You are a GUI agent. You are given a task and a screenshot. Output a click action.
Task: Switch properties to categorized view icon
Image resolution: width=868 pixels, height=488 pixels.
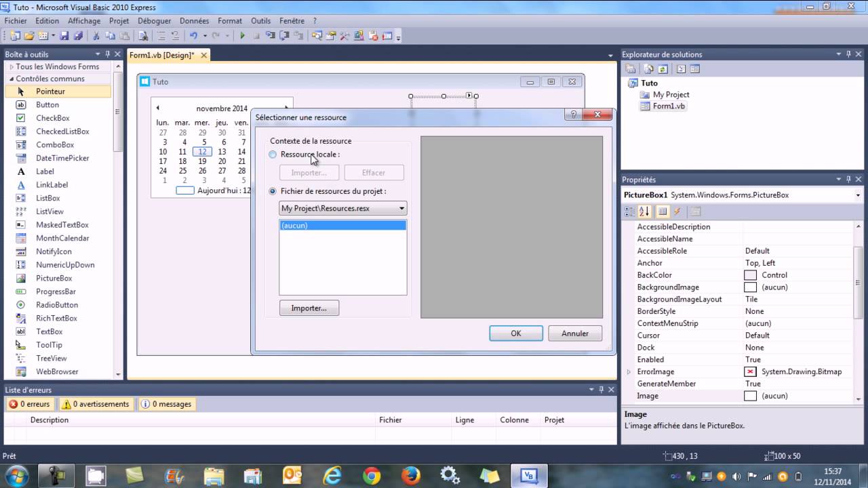(630, 211)
